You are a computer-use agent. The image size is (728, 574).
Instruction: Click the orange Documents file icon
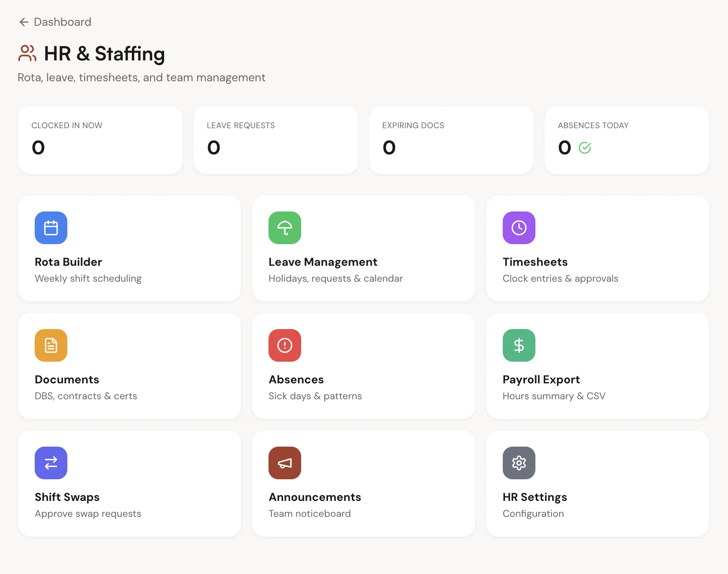point(51,345)
